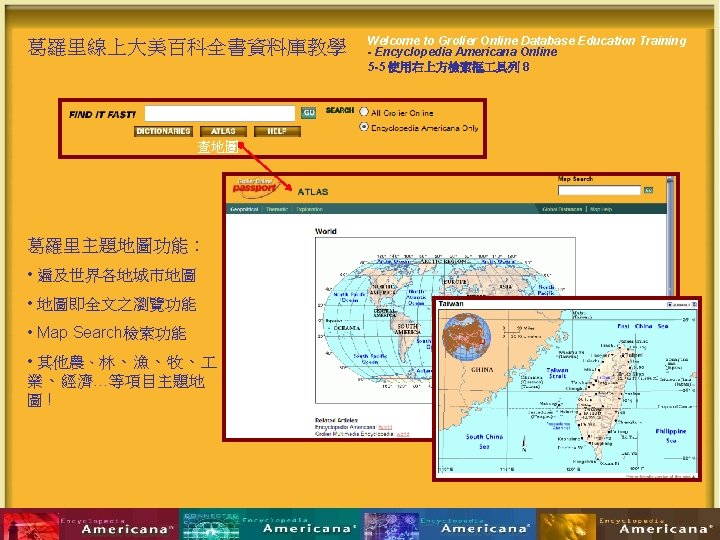The width and height of the screenshot is (720, 540).
Task: Click the teal Encyclopedia Americana footer banner
Action: pos(271,524)
